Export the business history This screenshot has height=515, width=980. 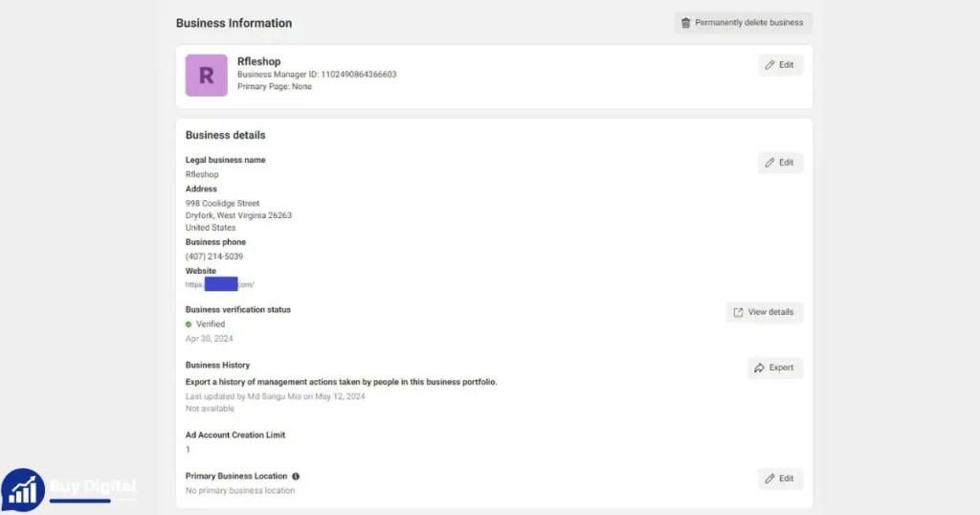tap(775, 368)
